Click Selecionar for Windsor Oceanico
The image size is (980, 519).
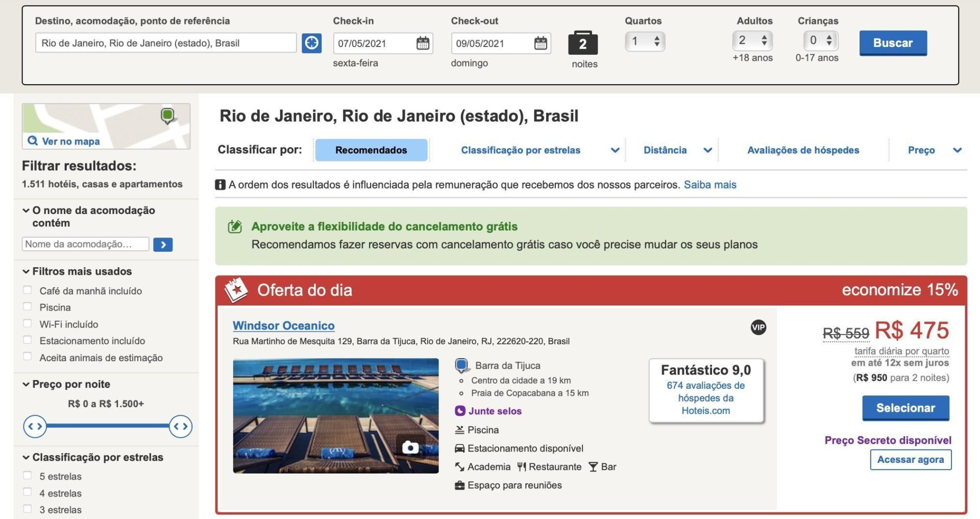tap(905, 408)
